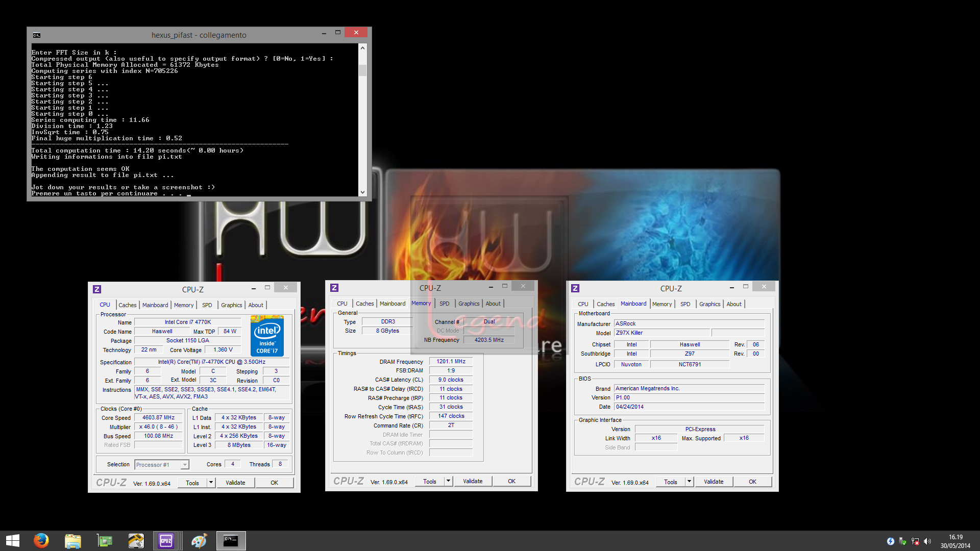Select Graphics tab in right CPU-Z window
Screen dimensions: 980x551
[709, 304]
